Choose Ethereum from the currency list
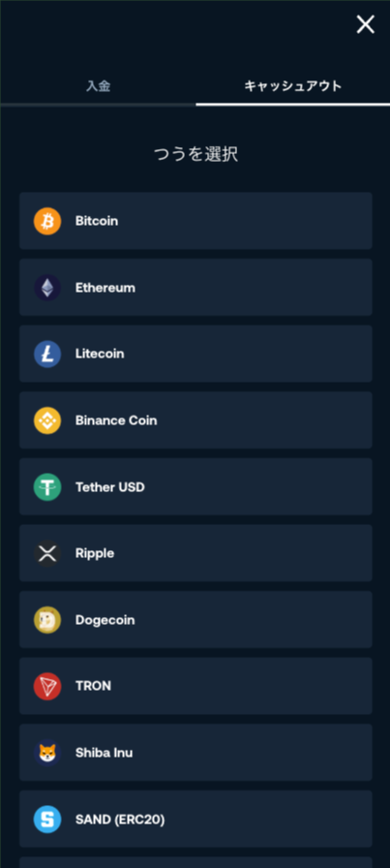Screen dimensions: 390x868 click(195, 288)
